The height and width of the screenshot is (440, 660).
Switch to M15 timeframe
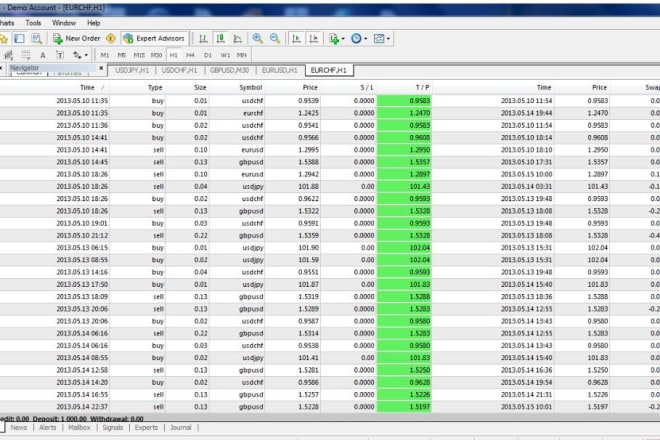click(x=139, y=55)
